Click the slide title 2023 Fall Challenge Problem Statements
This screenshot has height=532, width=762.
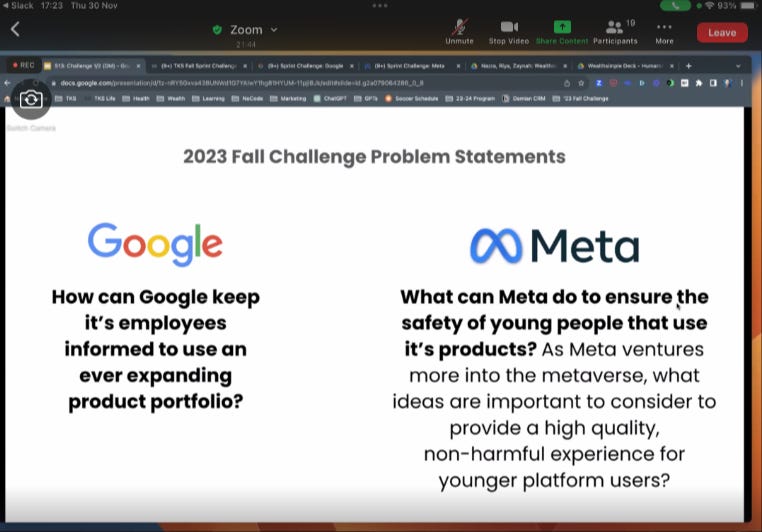[374, 157]
